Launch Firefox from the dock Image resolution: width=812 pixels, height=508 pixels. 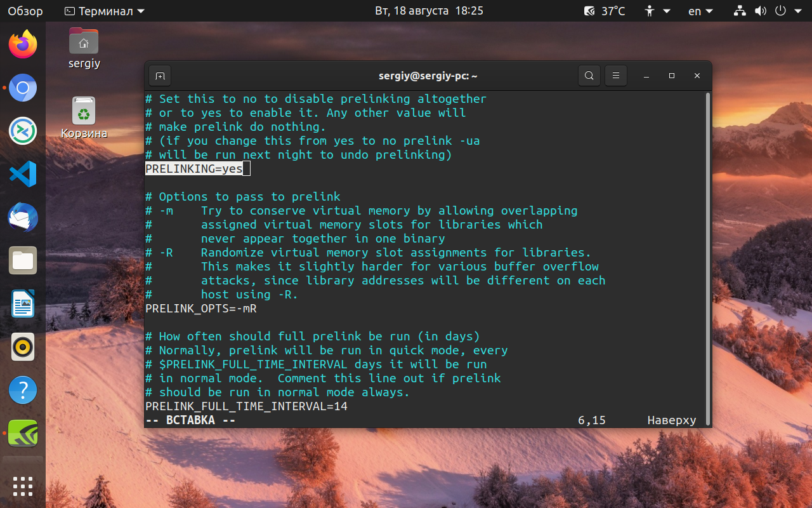pos(23,44)
